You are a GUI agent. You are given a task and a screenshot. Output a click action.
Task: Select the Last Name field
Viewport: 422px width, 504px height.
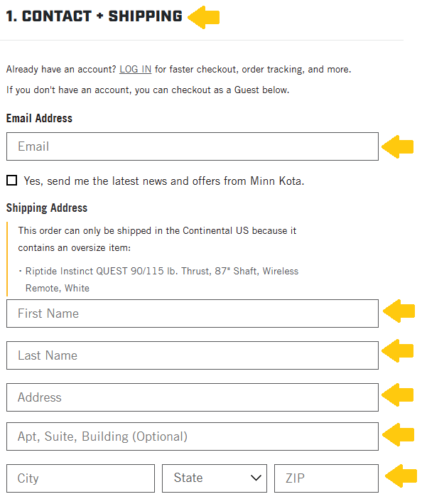[193, 355]
